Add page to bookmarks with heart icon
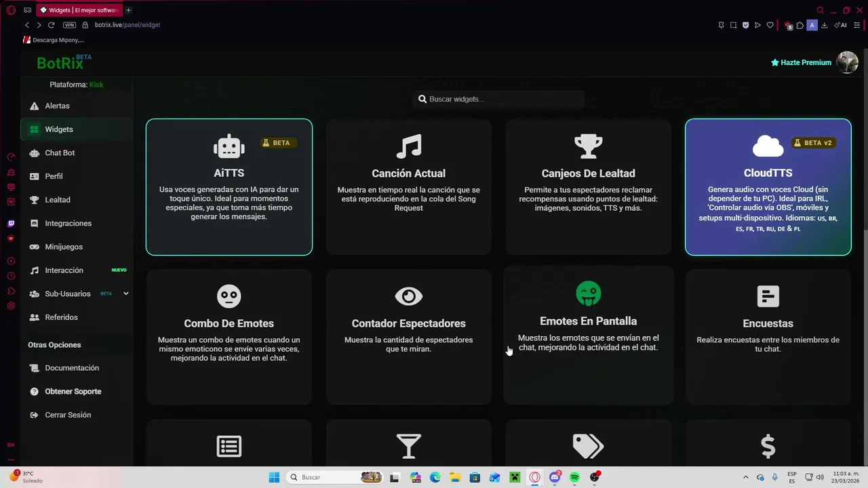This screenshot has width=868, height=488. pyautogui.click(x=770, y=25)
